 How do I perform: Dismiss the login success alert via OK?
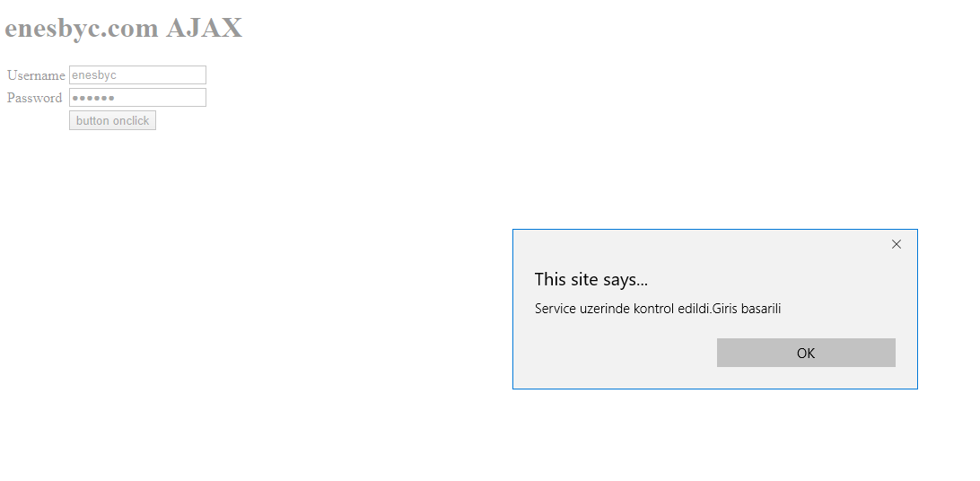click(x=806, y=353)
